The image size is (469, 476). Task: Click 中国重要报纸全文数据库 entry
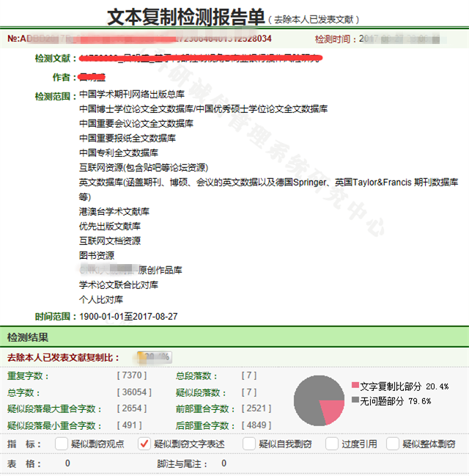[x=128, y=138]
